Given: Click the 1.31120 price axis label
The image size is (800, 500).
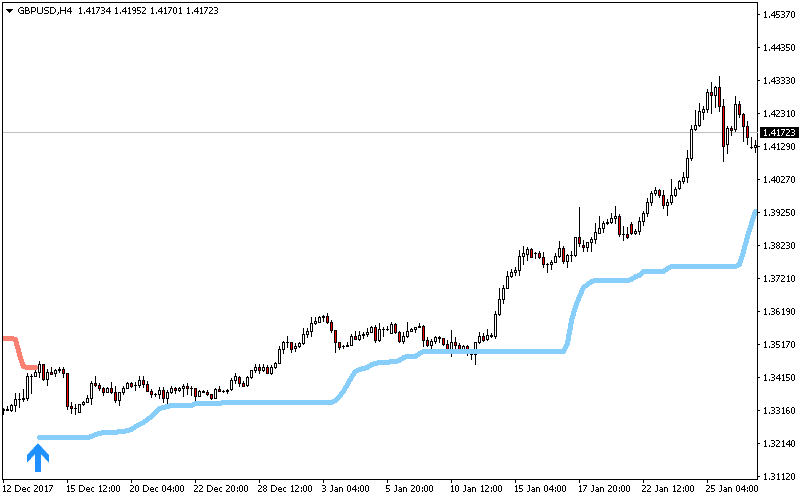Looking at the screenshot, I should (x=778, y=476).
